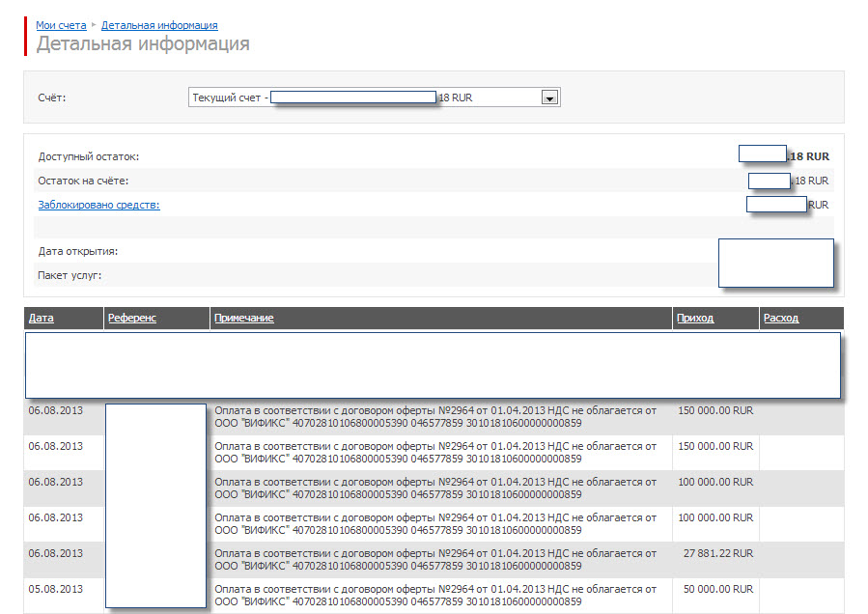Open the Заблокировано средств link
Viewport: 868px width, 614px height.
tap(98, 205)
